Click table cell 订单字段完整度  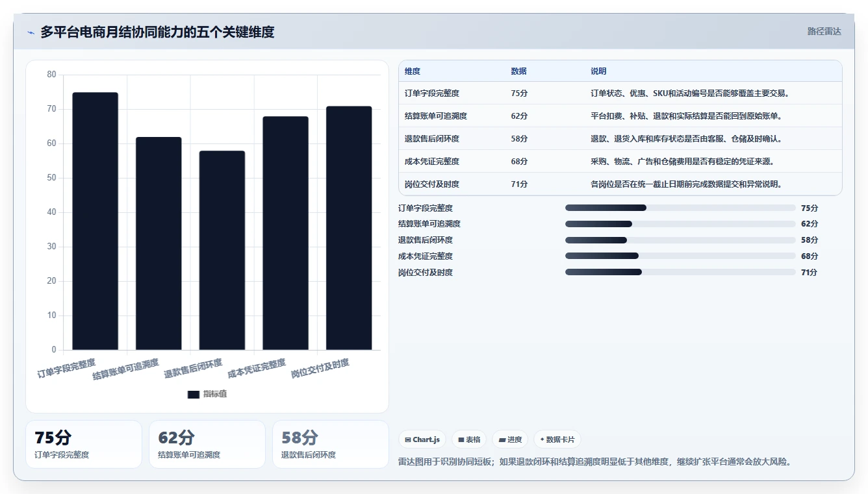pyautogui.click(x=432, y=93)
